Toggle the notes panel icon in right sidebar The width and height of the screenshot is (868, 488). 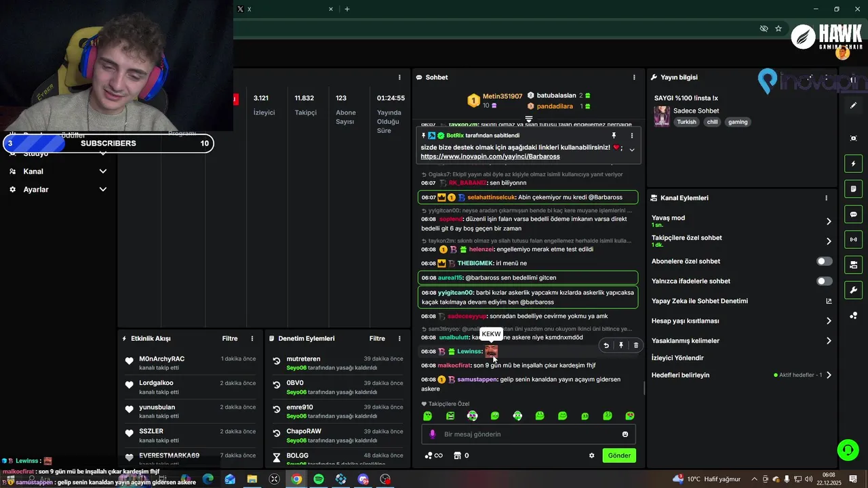(854, 188)
